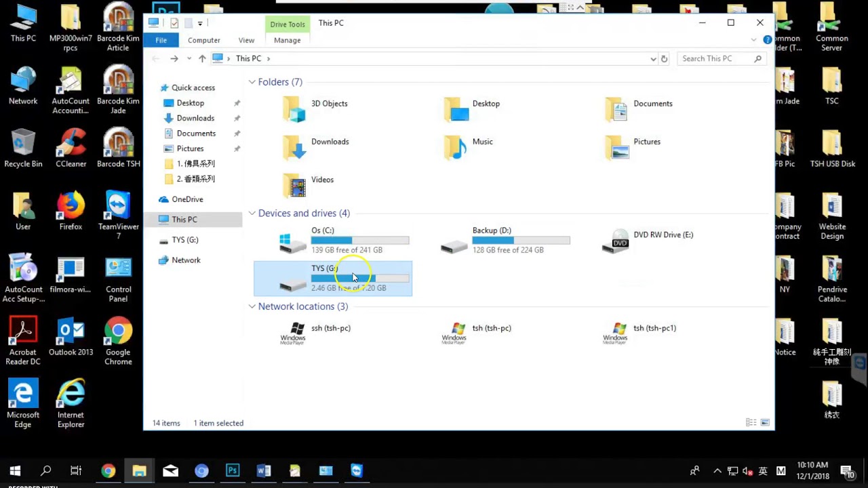Open the Videos folder
The height and width of the screenshot is (488, 868).
tap(309, 185)
